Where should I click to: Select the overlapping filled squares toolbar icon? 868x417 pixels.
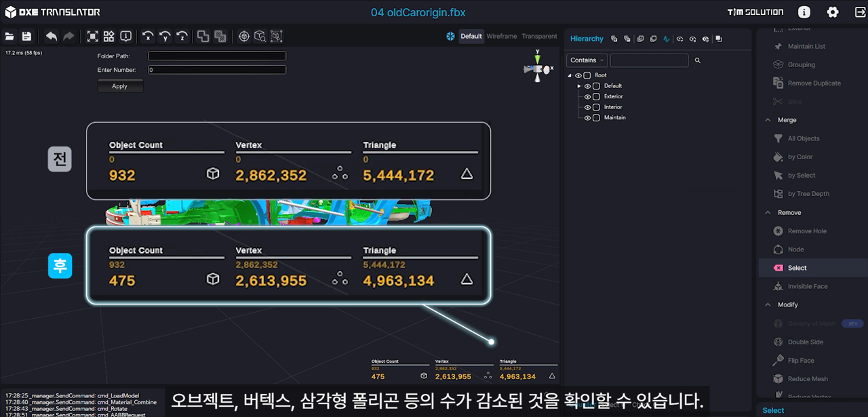coord(220,37)
